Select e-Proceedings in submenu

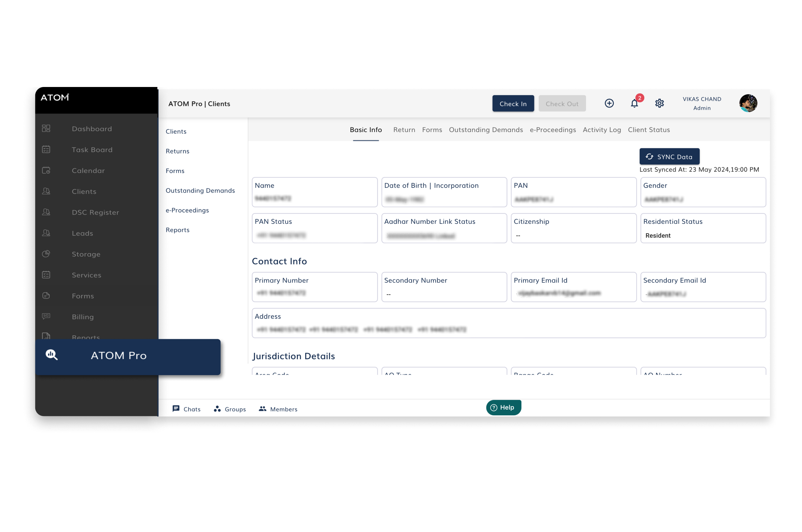coord(187,210)
